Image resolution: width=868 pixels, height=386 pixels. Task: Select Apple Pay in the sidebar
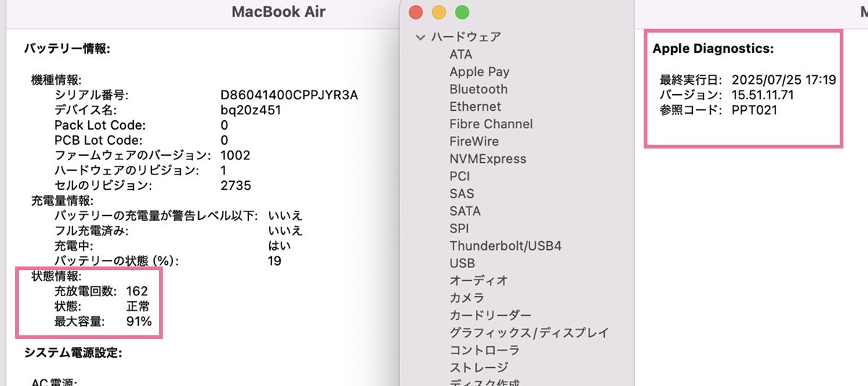480,72
